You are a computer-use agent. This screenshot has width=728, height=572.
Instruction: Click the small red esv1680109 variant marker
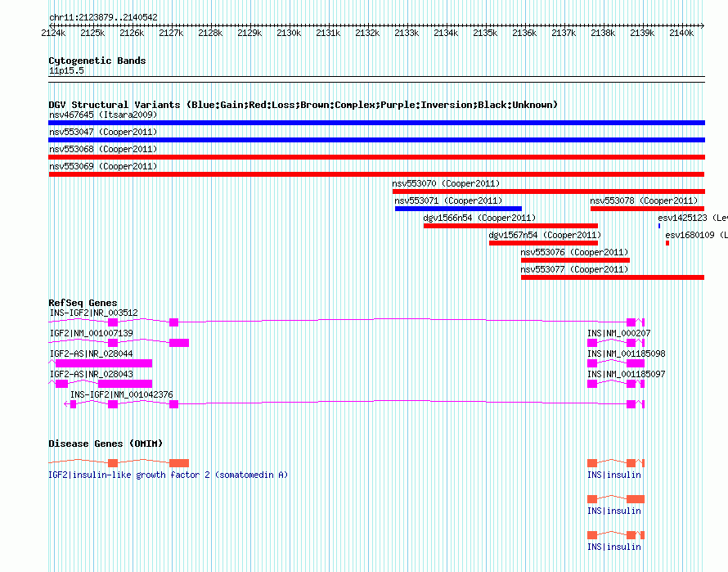click(667, 243)
